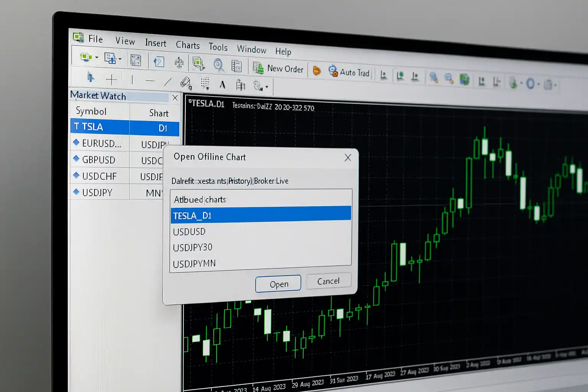Switch to line chart mode

coord(415,77)
